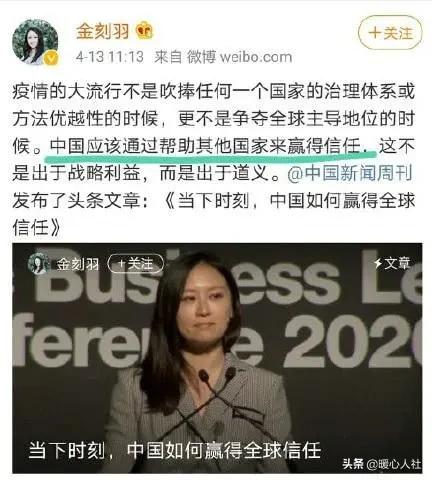Click the gold crown member badge

[x=144, y=31]
